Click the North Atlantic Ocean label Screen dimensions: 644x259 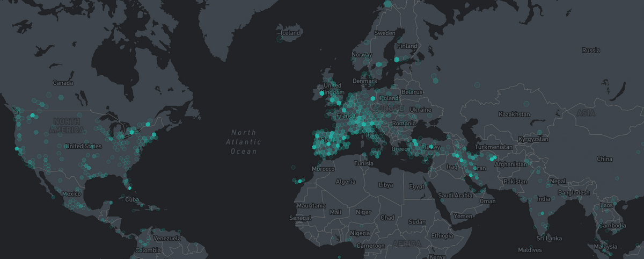point(243,142)
